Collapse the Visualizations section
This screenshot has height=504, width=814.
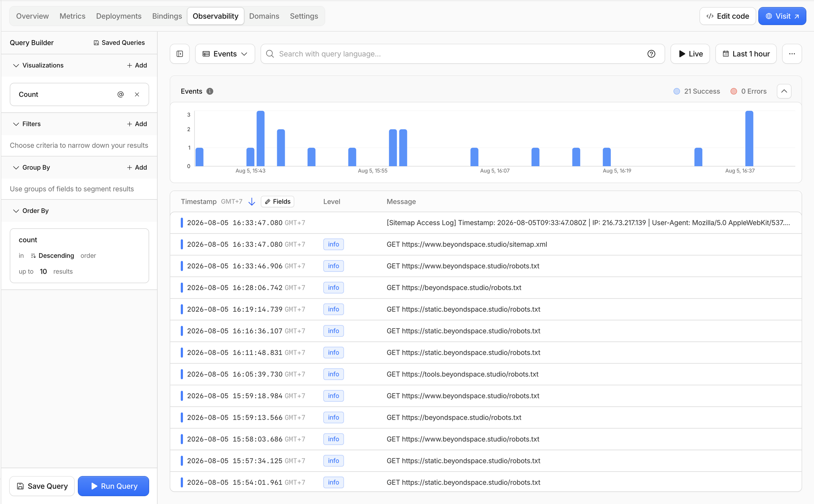click(x=16, y=65)
